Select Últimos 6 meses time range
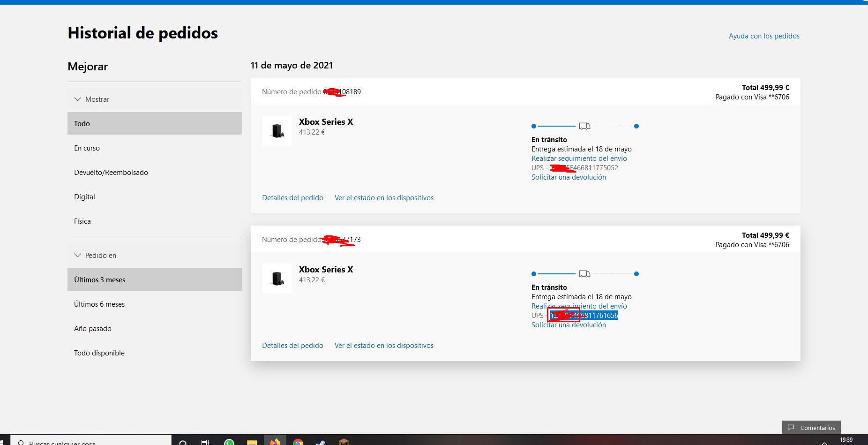 click(x=155, y=304)
